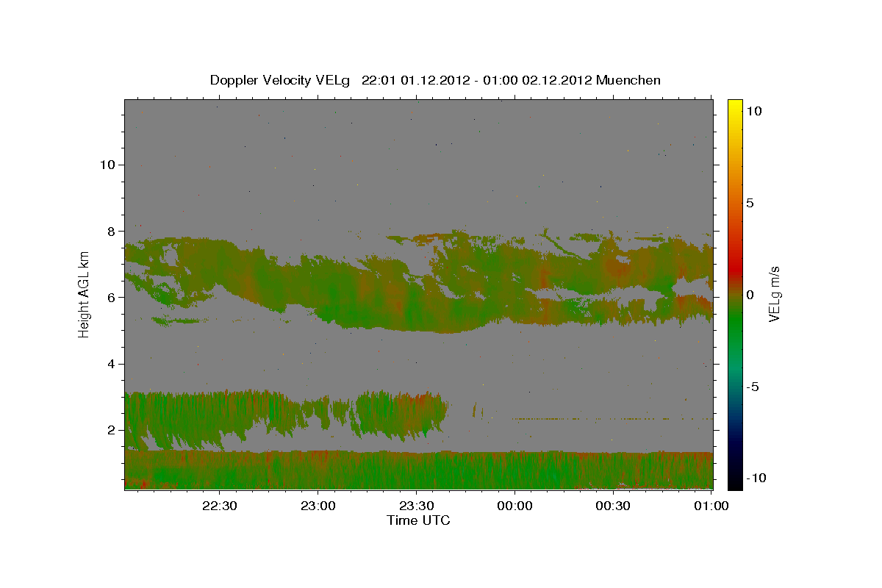Click the colorbar label '-5'
The width and height of the screenshot is (882, 588).
tap(753, 387)
